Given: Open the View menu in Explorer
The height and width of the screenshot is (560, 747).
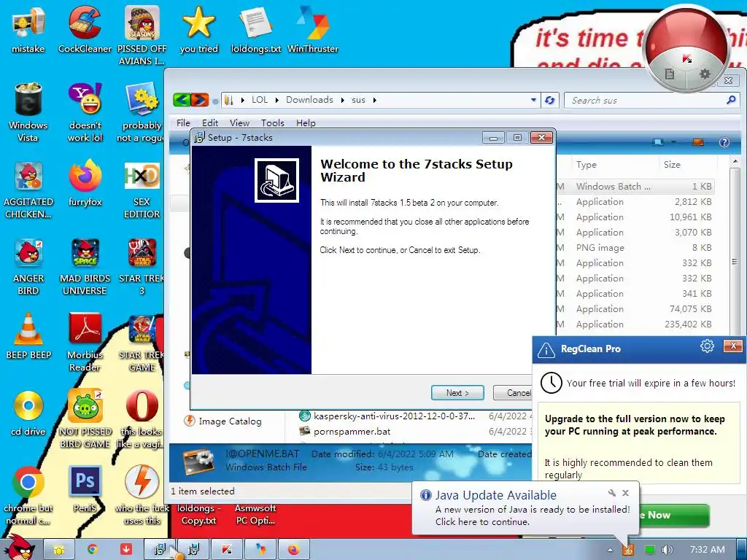Looking at the screenshot, I should coord(239,122).
